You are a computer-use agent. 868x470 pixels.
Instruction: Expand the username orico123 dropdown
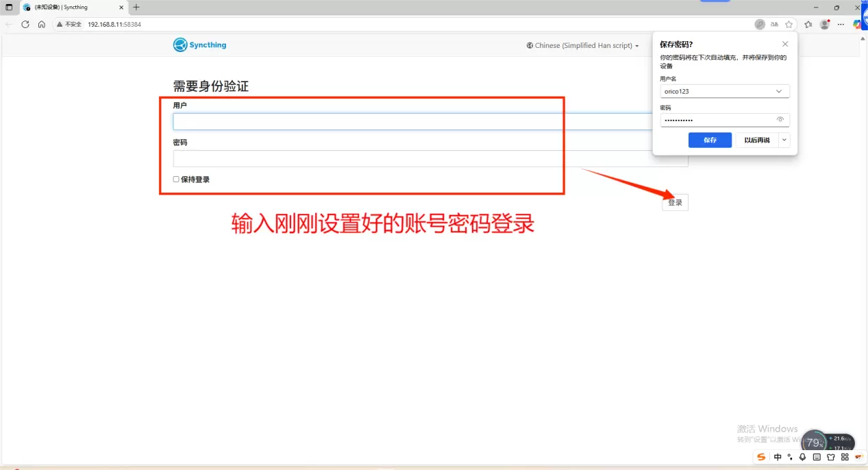(x=778, y=91)
